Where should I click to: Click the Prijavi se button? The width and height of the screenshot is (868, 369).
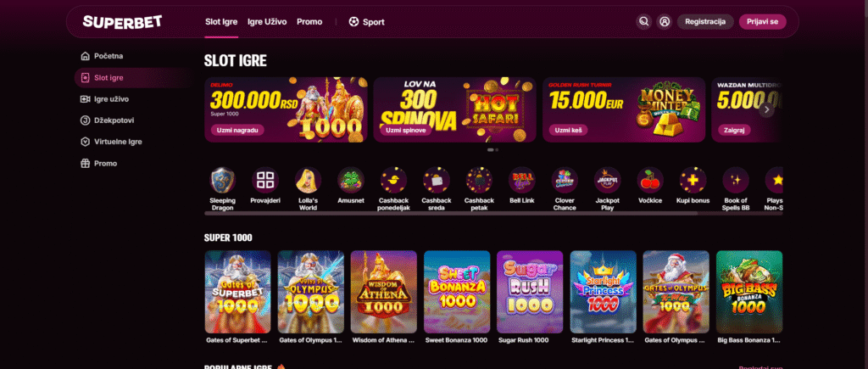pos(762,21)
